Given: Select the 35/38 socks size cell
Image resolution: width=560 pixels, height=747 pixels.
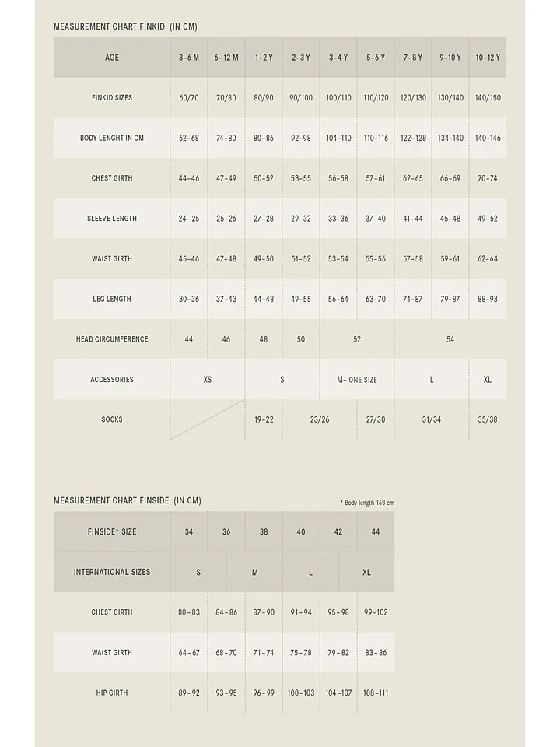Looking at the screenshot, I should 488,419.
